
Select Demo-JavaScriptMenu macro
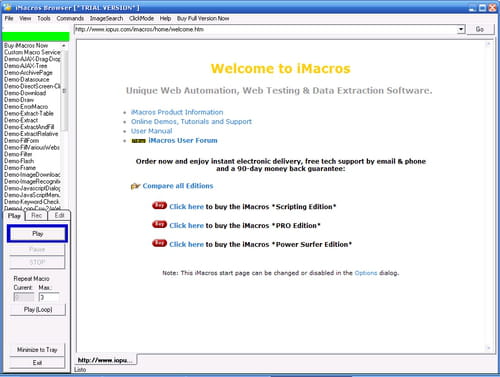pos(32,195)
